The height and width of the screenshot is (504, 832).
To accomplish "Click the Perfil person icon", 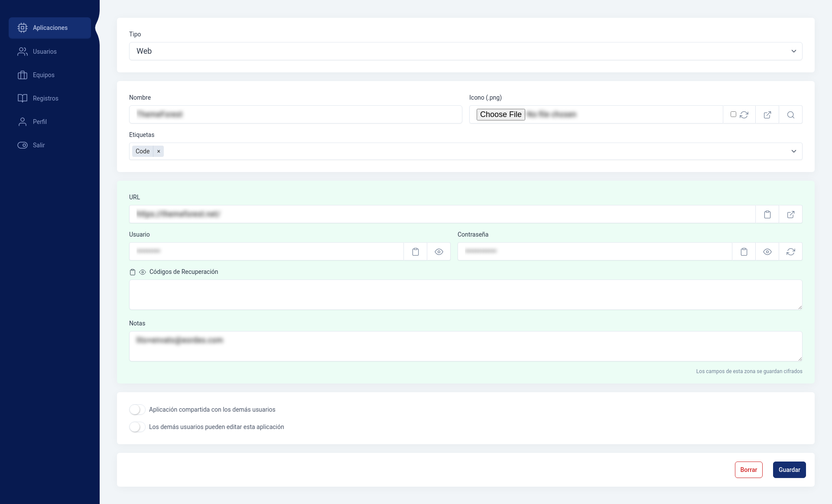I will point(23,122).
